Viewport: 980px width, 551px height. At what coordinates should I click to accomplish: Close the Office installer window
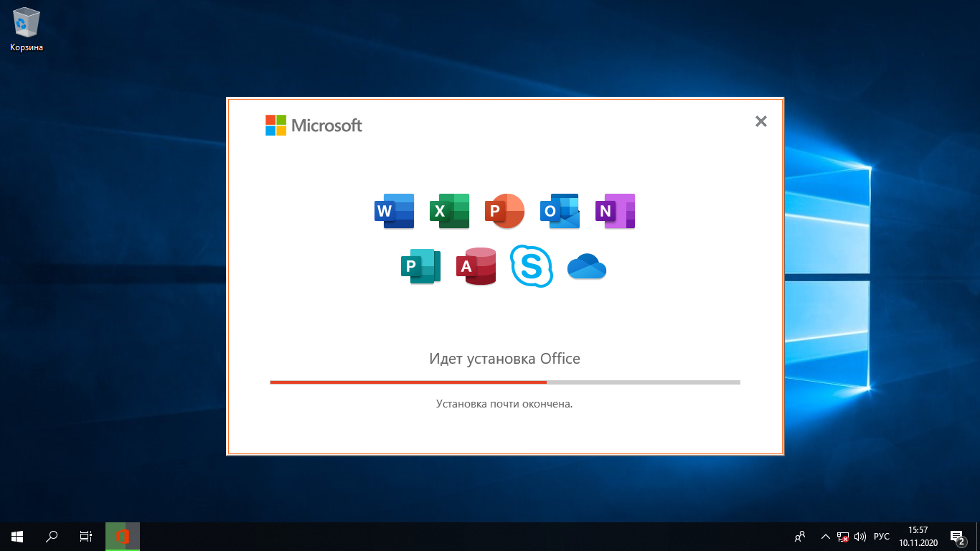click(x=761, y=122)
